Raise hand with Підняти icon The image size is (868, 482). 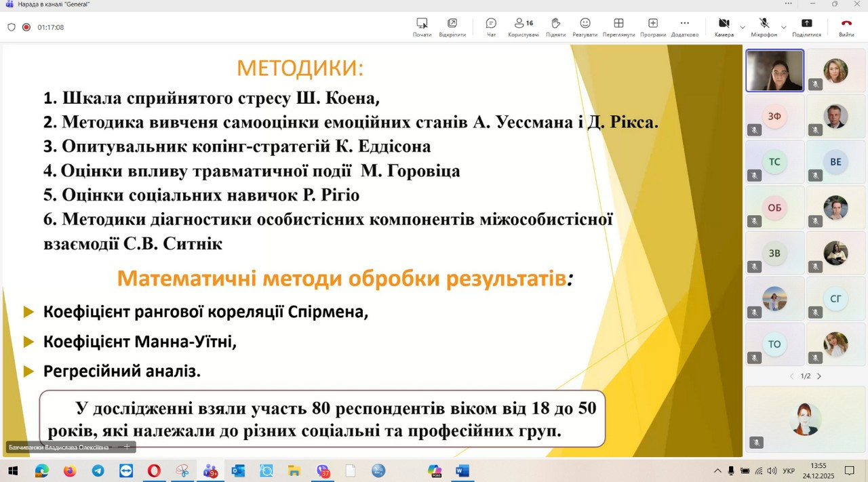tap(555, 26)
